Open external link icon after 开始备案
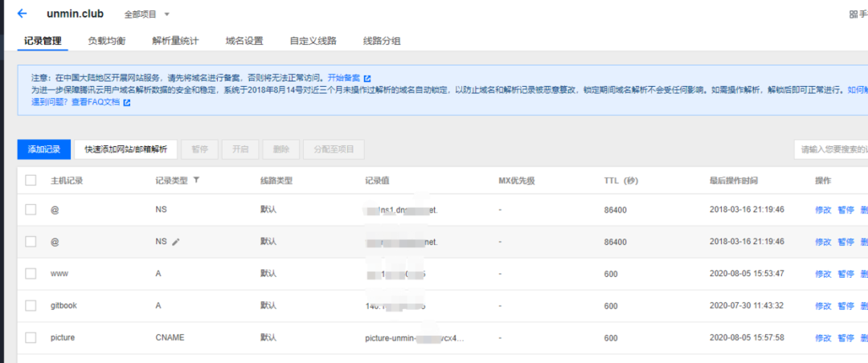Screen dimensions: 868x363 [367, 78]
